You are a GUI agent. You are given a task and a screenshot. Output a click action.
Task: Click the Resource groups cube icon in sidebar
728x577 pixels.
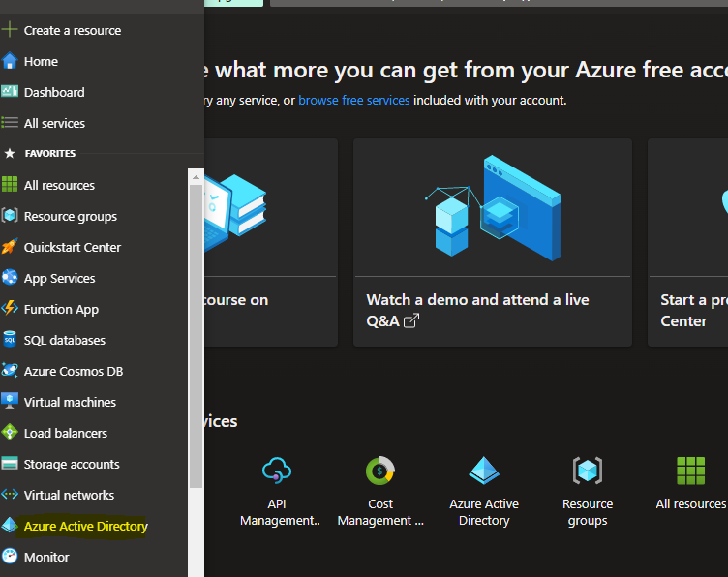coord(10,216)
